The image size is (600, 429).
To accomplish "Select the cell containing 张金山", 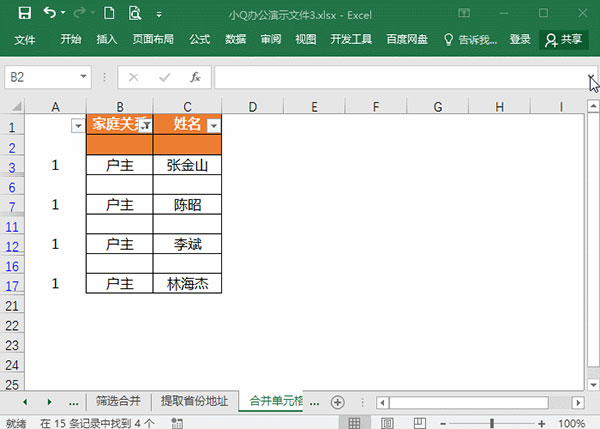I will pyautogui.click(x=187, y=165).
